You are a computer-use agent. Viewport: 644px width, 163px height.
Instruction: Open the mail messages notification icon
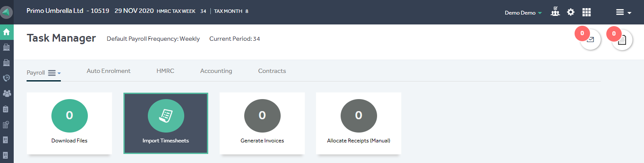point(590,40)
